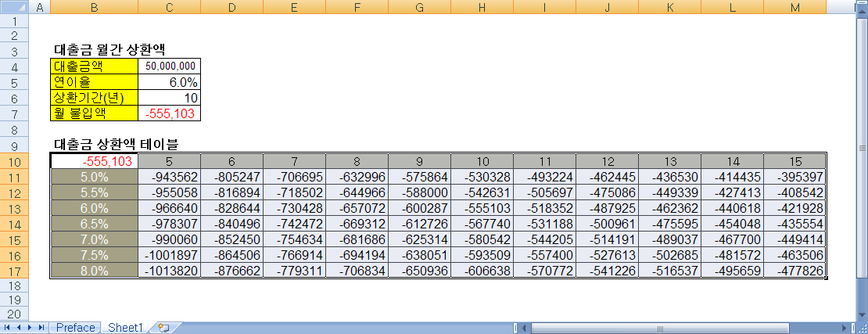The width and height of the screenshot is (868, 334).
Task: Click the table header cell 5
Action: pyautogui.click(x=170, y=162)
